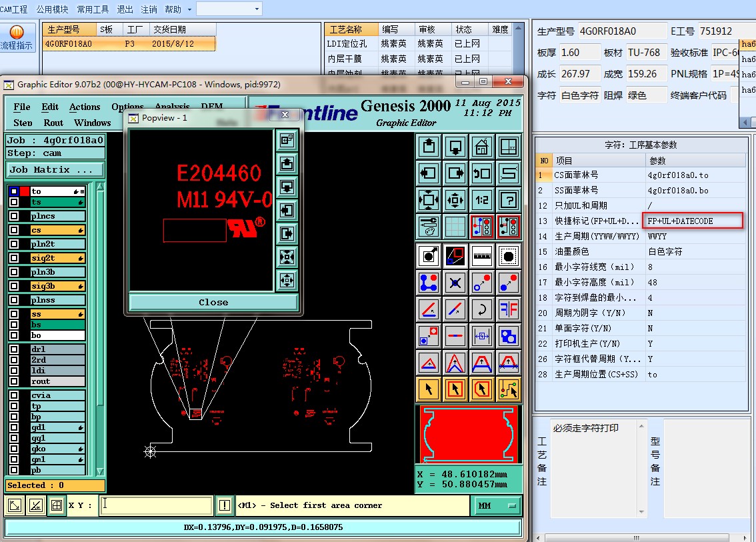Click 退出 in the top menu bar
Viewport: 756px width, 542px height.
[x=125, y=9]
